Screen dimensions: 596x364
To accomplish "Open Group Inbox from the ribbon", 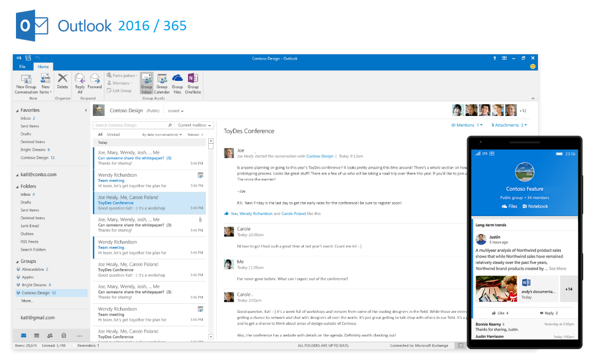I will 146,84.
